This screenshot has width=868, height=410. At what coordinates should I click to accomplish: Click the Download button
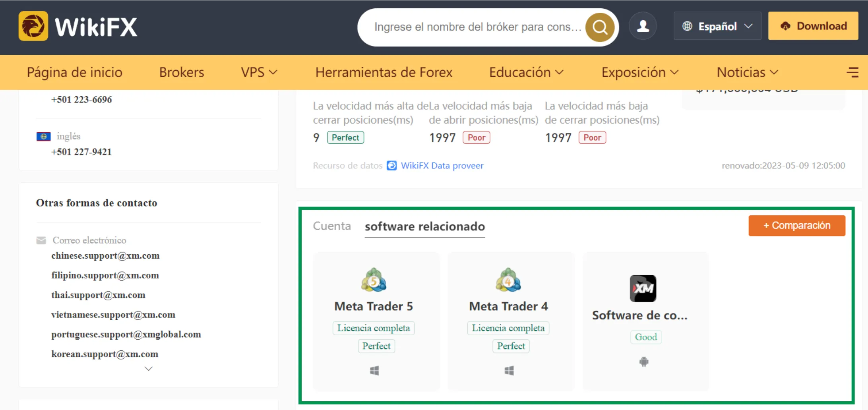pos(813,26)
